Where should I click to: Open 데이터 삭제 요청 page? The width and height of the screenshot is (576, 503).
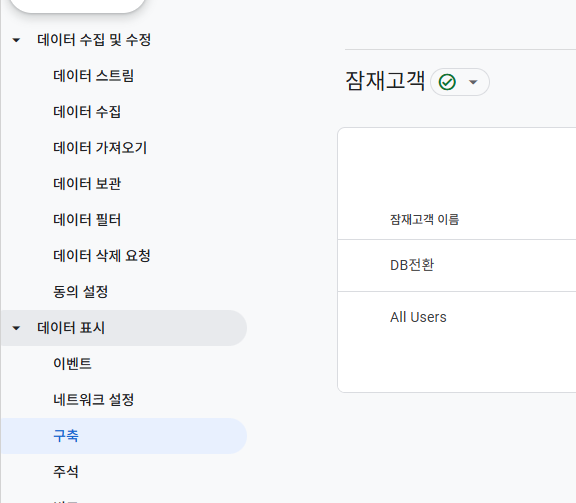(102, 256)
